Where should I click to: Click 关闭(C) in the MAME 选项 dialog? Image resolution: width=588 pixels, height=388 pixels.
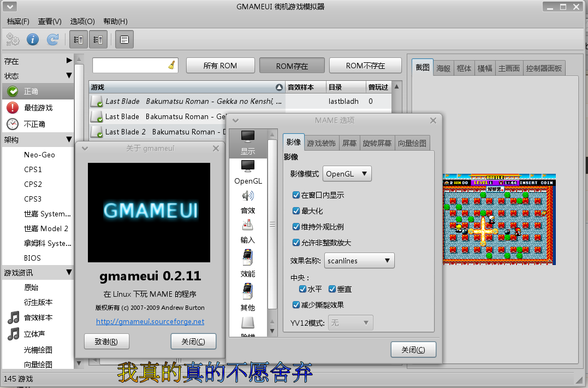413,350
